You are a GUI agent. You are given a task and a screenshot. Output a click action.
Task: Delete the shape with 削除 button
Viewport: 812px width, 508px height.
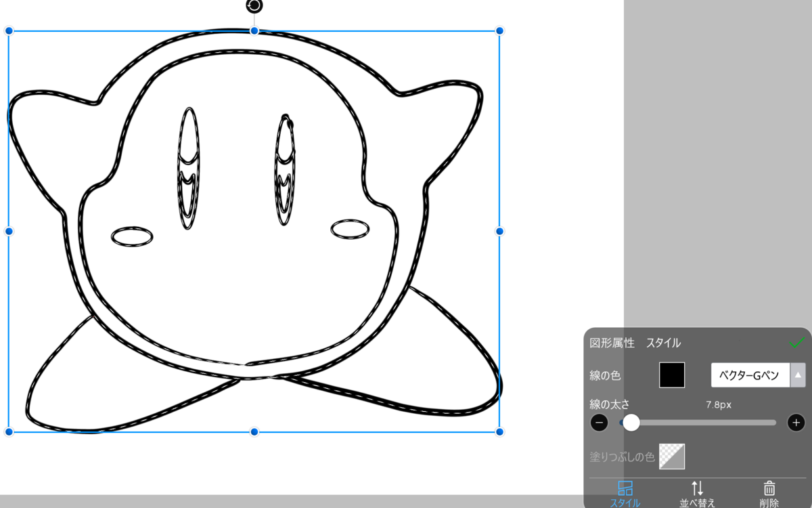pos(769,494)
